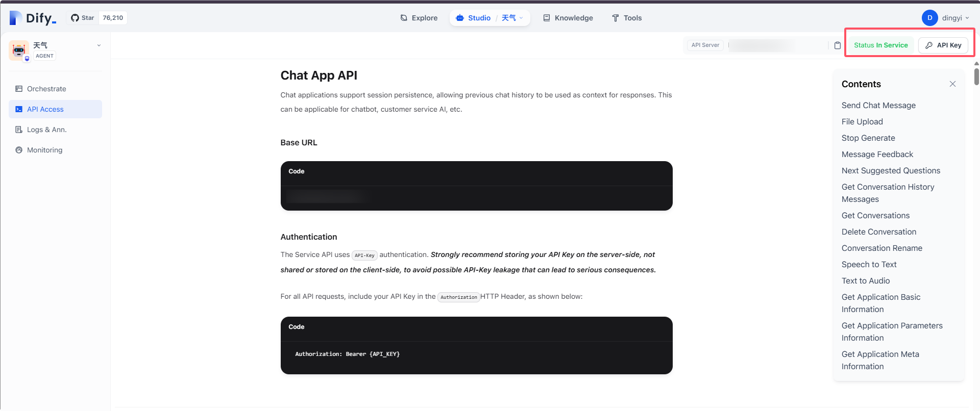Jump to Speech to Text section
The image size is (980, 411).
[869, 265]
